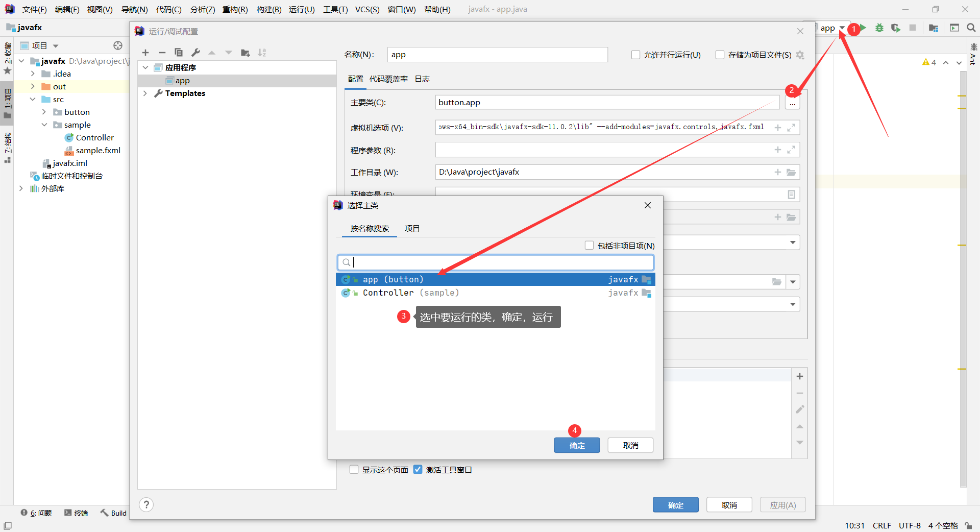980x532 pixels.
Task: Toggle include non-project items checkbox
Action: tap(589, 245)
